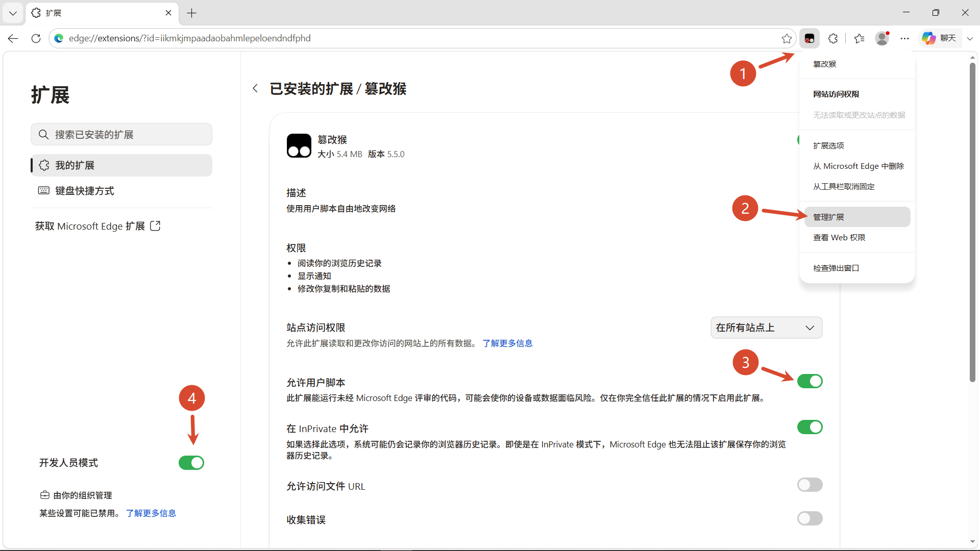Click the Tampermonkey toolbar icon
This screenshot has width=980, height=551.
(x=810, y=38)
